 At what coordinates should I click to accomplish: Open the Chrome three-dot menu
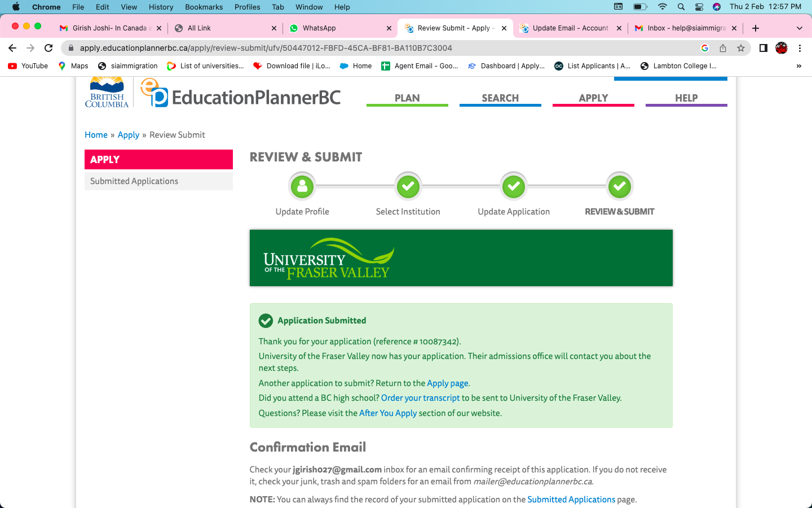(800, 48)
